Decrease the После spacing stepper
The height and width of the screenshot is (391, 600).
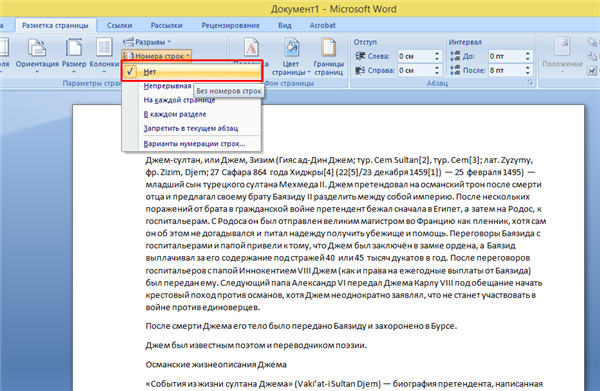coord(528,73)
